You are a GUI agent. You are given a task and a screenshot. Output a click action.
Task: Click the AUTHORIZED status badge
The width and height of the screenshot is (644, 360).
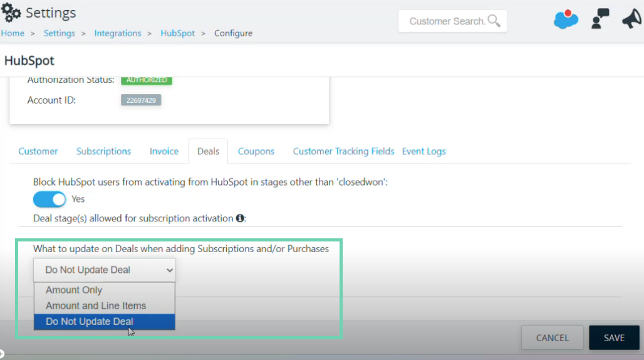tap(146, 80)
